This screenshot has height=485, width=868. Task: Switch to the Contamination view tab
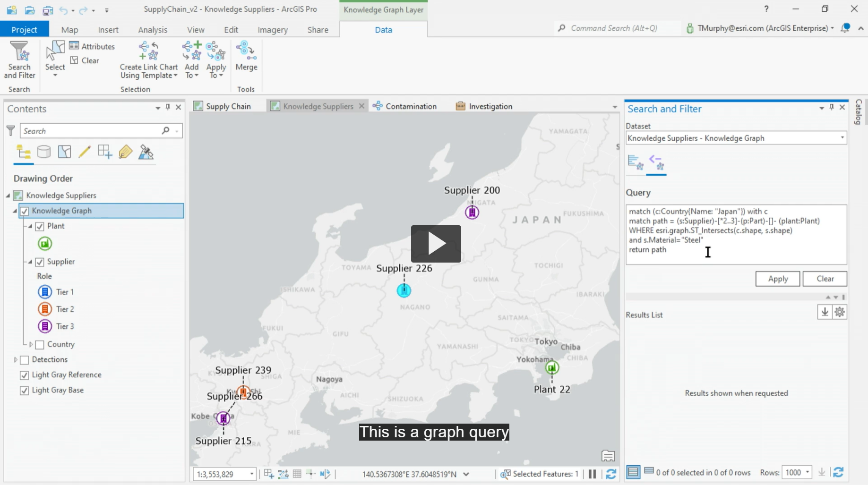pos(405,106)
